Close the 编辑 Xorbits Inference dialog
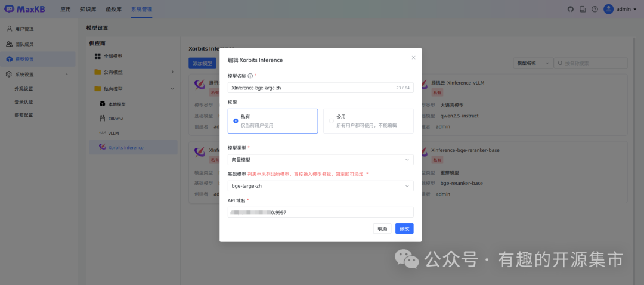 [x=414, y=57]
